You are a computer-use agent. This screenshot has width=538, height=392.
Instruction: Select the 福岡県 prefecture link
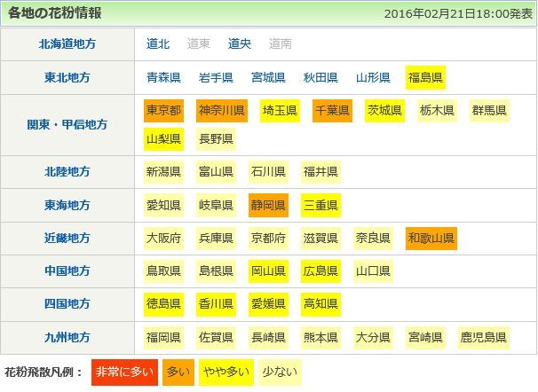click(x=163, y=338)
